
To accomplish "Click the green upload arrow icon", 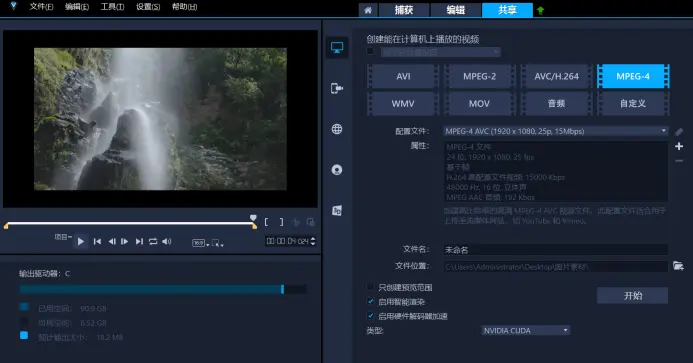I will pyautogui.click(x=541, y=11).
